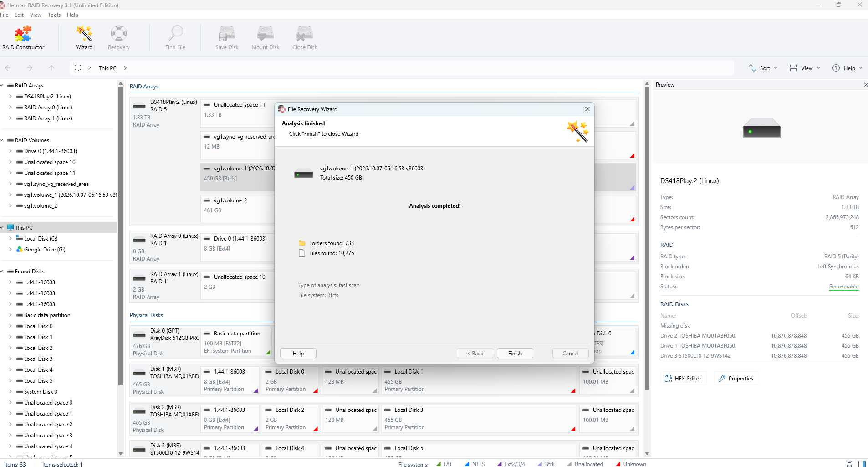Image resolution: width=868 pixels, height=467 pixels.
Task: Click the Back button in the wizard
Action: click(475, 353)
